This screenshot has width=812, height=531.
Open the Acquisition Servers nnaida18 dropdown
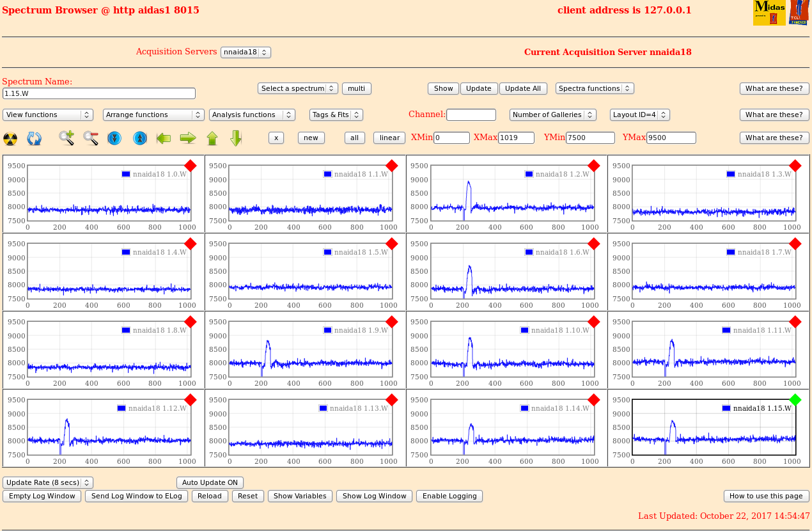point(246,52)
